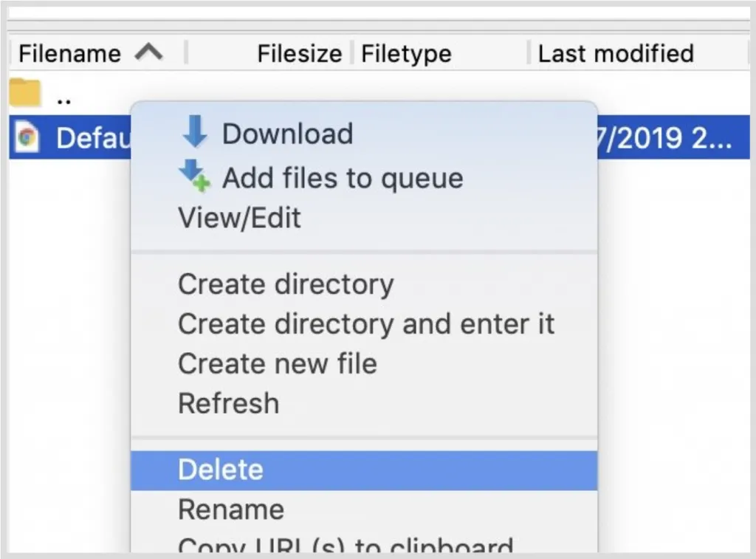Click the parent directory folder icon

[x=26, y=94]
